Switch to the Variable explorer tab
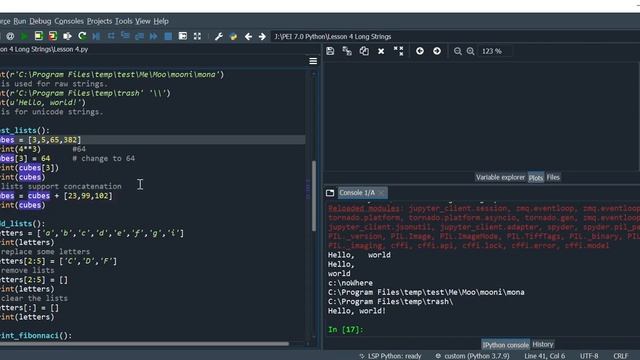This screenshot has width=640, height=360. coord(500,178)
